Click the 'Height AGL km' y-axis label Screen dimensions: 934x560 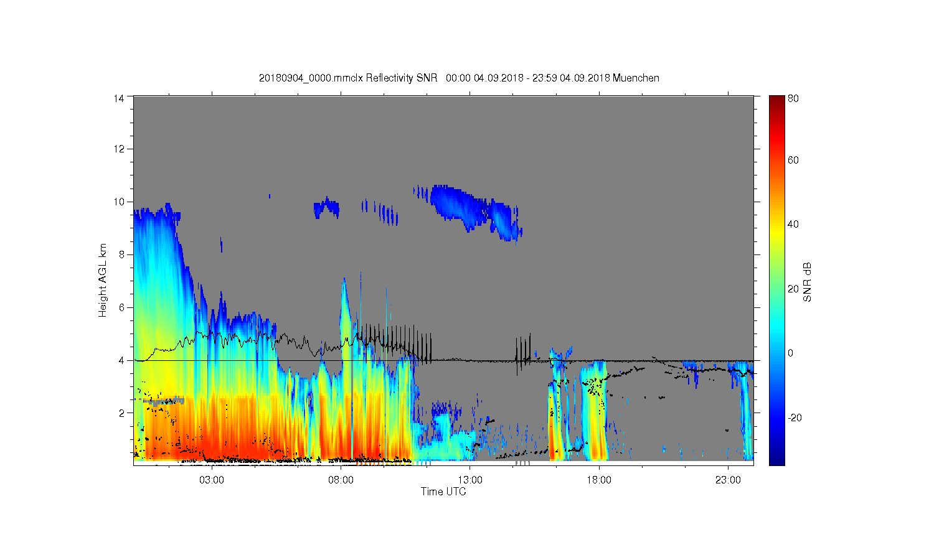102,280
